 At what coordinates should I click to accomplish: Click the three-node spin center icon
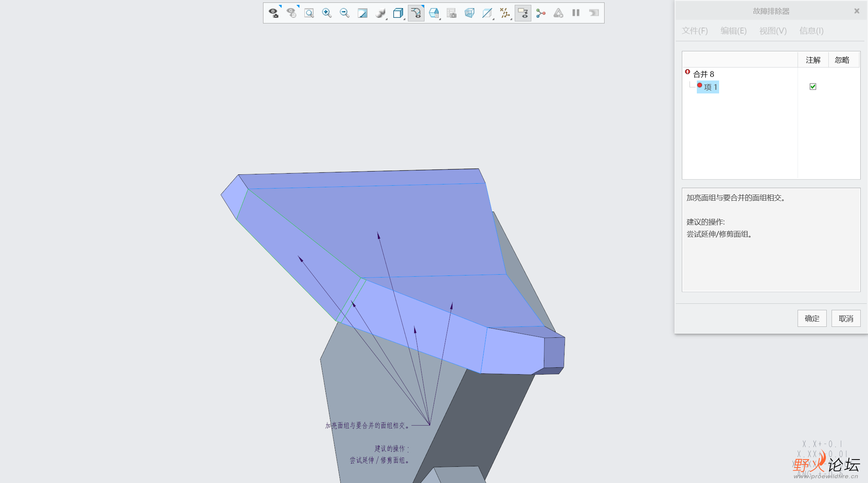541,13
